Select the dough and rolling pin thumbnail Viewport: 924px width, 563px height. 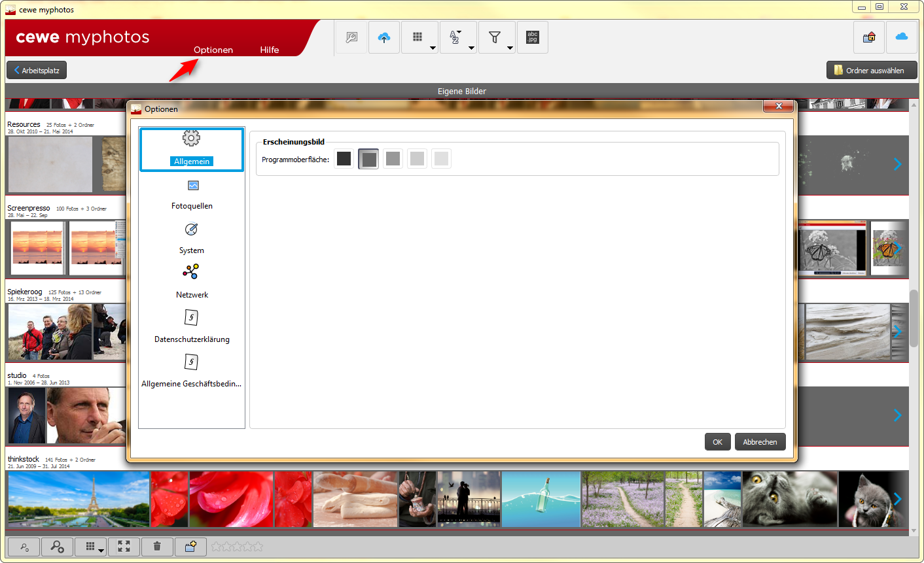tap(355, 499)
